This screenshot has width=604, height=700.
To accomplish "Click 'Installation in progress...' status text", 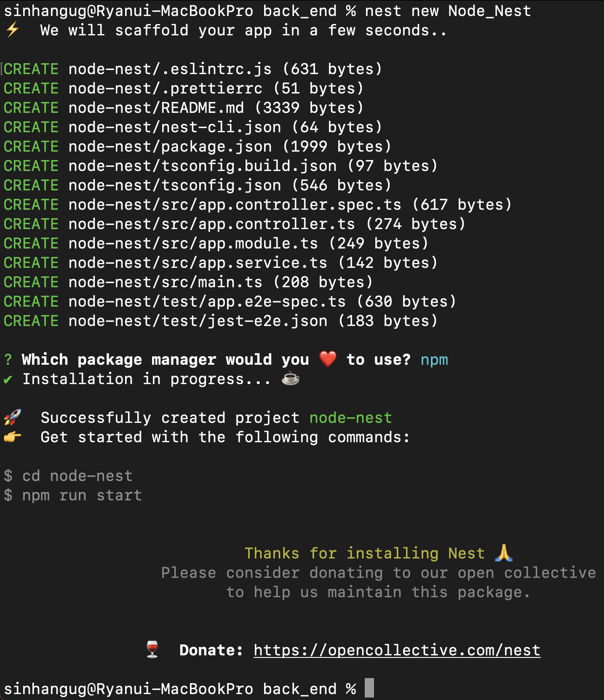I will [147, 379].
